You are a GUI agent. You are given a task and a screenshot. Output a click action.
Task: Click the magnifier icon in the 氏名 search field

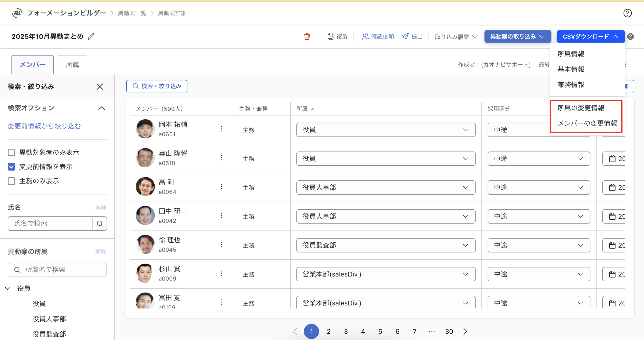point(100,224)
